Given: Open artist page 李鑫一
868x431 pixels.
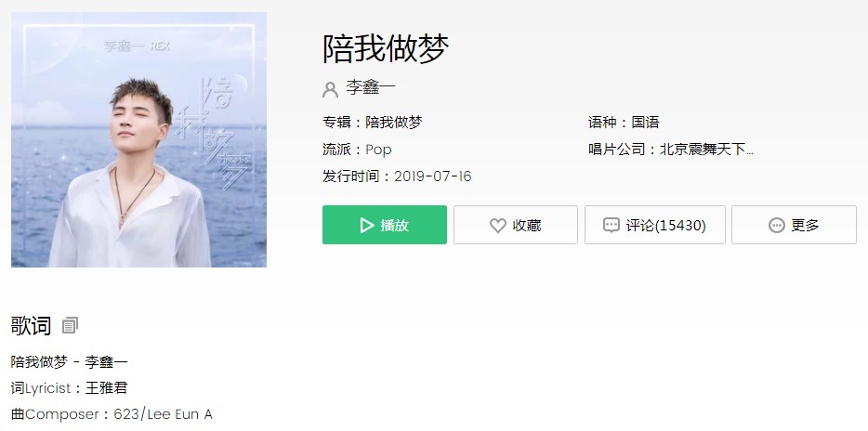Looking at the screenshot, I should (371, 87).
